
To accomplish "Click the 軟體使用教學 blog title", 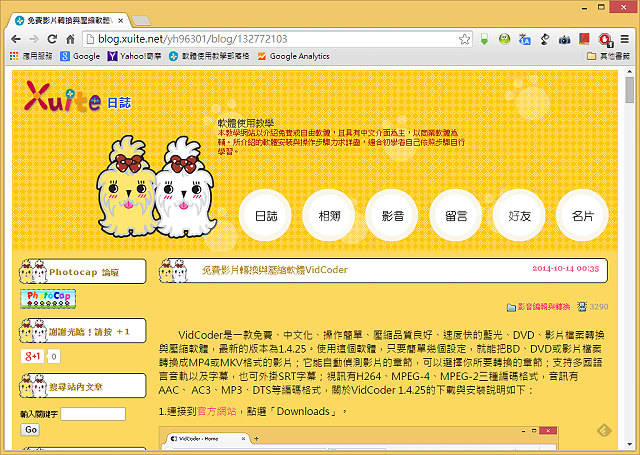I will point(245,123).
